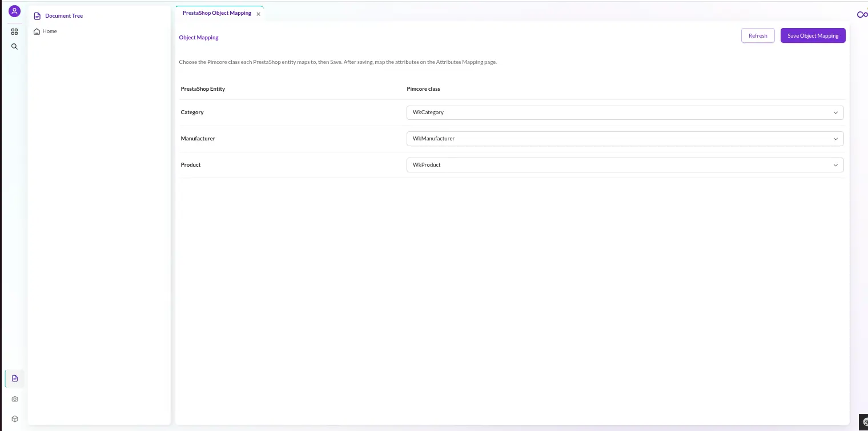Open the Manufacturer Pimcore class dropdown
The image size is (868, 431).
(x=625, y=139)
